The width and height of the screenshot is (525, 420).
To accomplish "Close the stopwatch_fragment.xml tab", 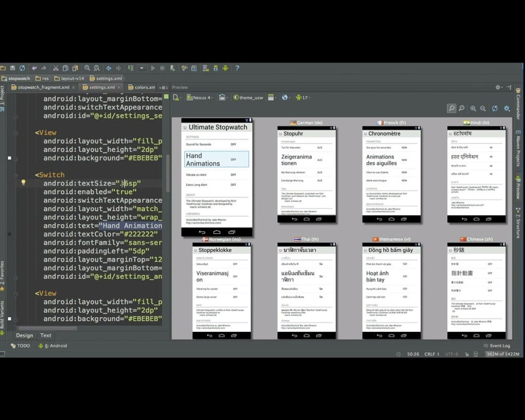I will coord(73,87).
